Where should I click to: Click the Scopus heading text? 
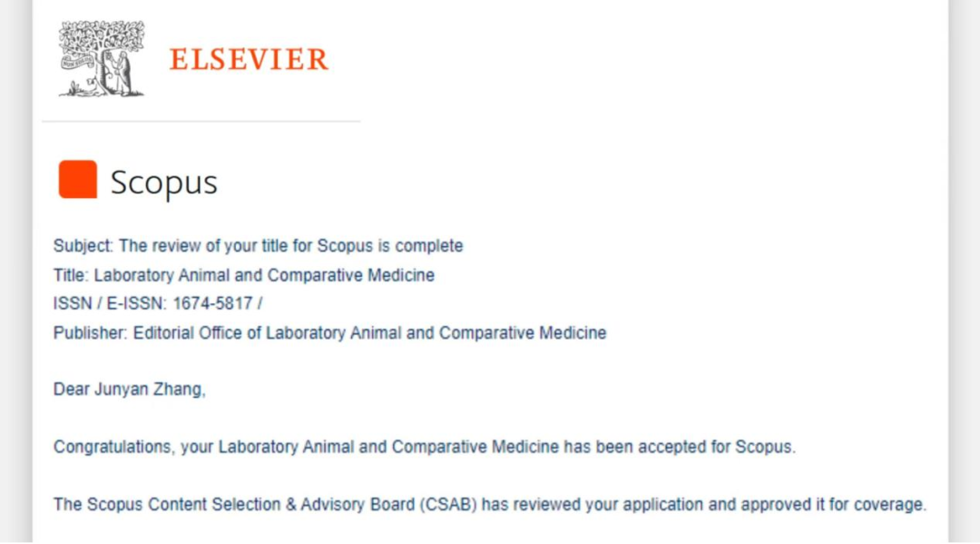point(164,183)
